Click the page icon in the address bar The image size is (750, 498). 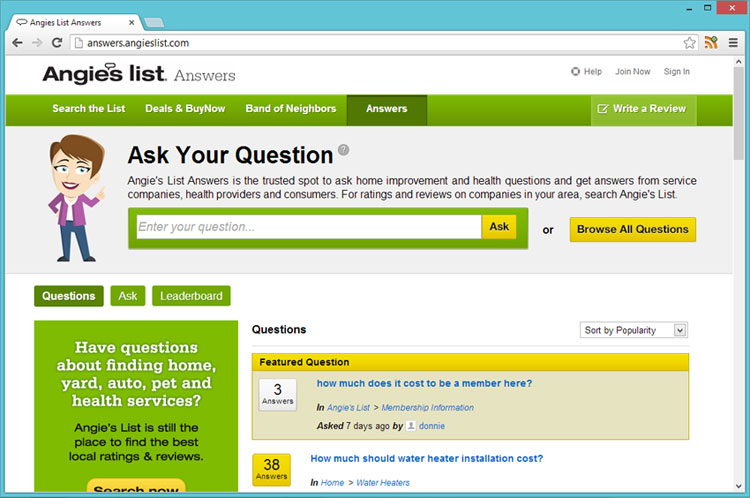79,43
